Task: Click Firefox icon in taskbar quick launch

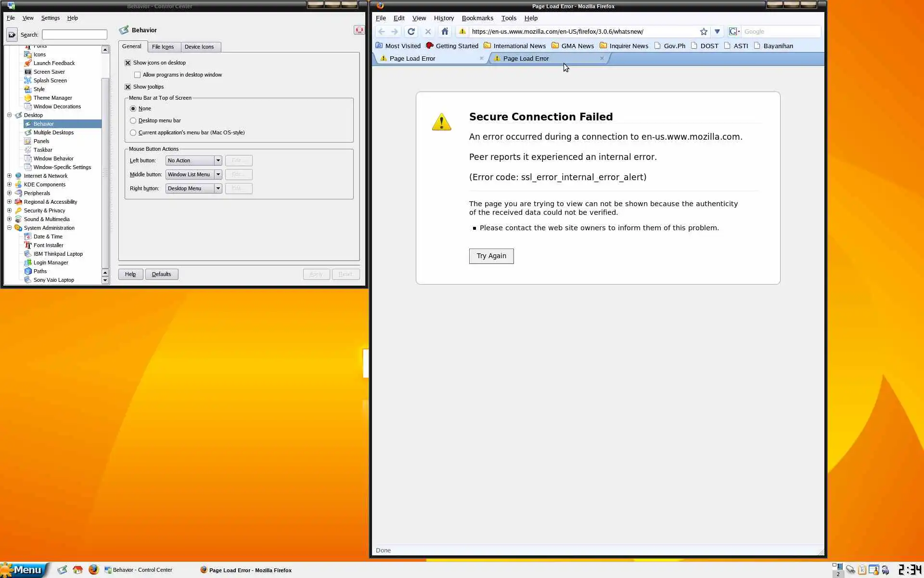Action: 93,570
